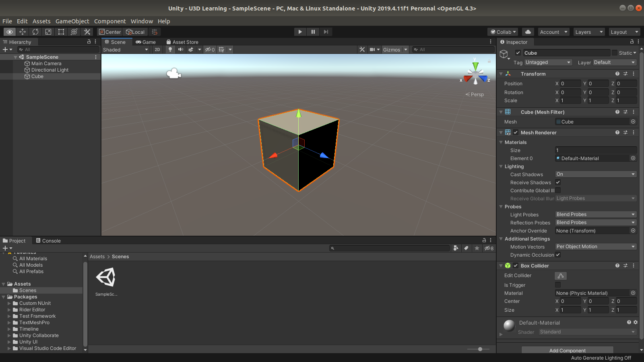Enable Contribute Global Illumination
The height and width of the screenshot is (362, 644).
[558, 191]
